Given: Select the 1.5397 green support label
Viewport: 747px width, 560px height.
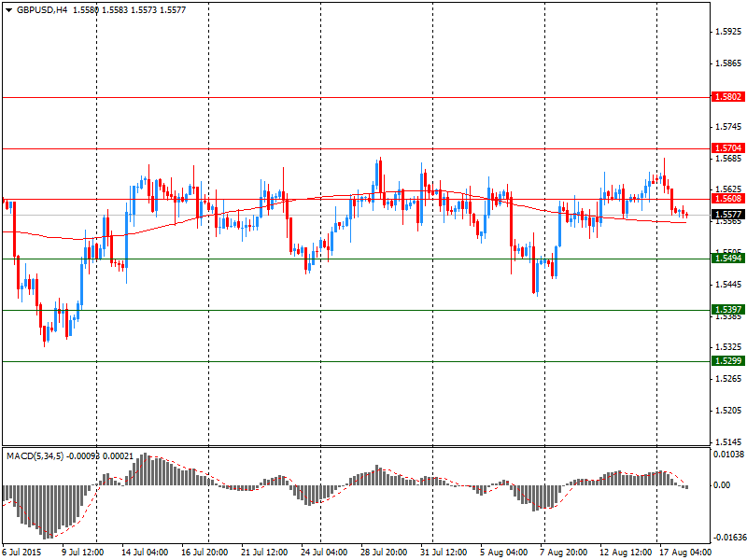Looking at the screenshot, I should coord(728,310).
